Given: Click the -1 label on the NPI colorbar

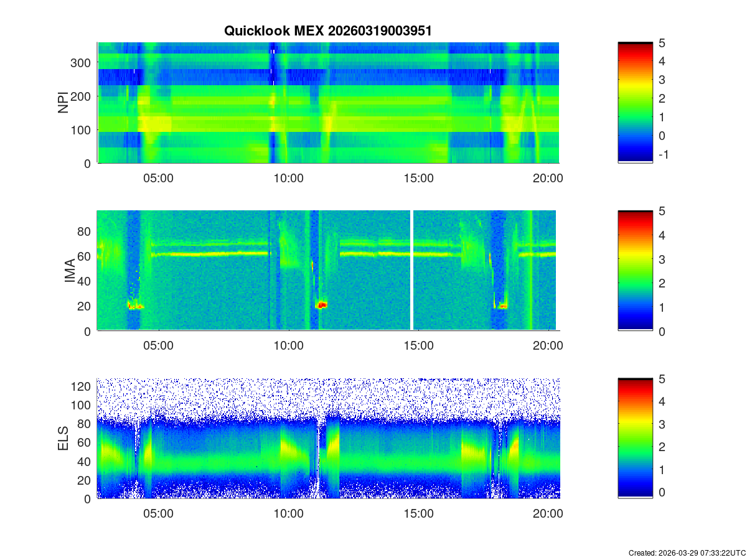Looking at the screenshot, I should coord(664,155).
